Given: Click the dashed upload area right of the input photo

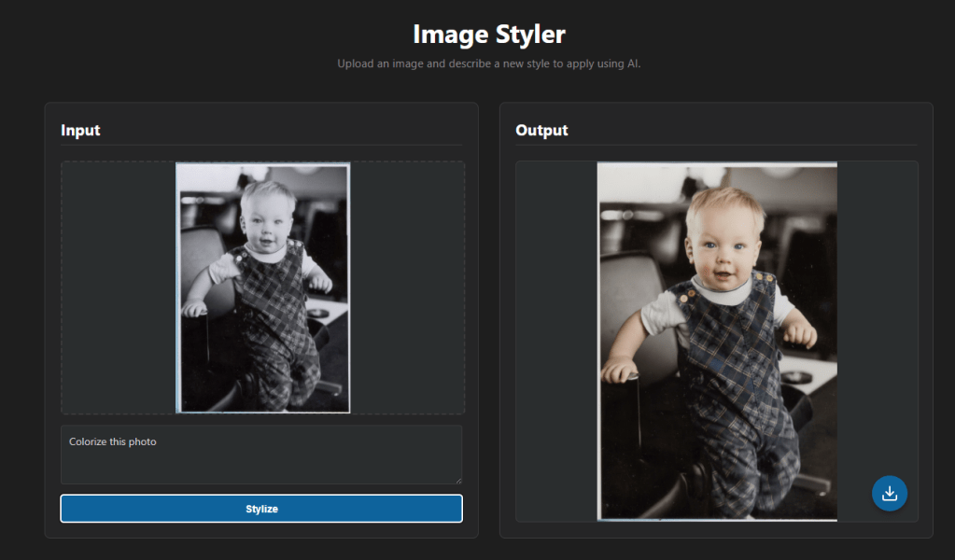Looking at the screenshot, I should click(x=407, y=287).
